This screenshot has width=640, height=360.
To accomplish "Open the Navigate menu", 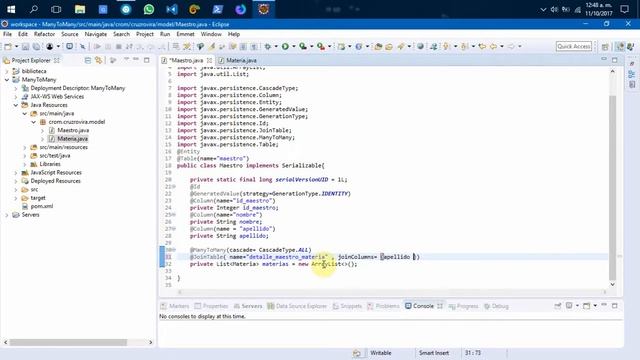I will pos(96,34).
